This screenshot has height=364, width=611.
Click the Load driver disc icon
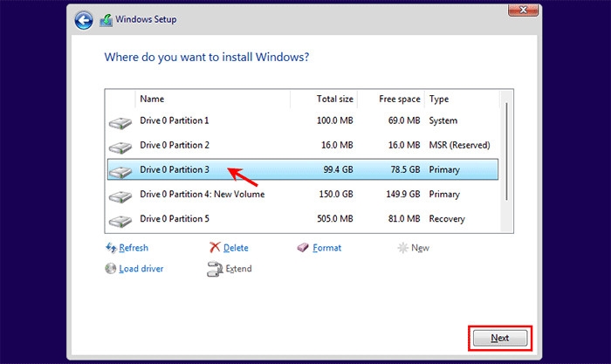point(111,268)
